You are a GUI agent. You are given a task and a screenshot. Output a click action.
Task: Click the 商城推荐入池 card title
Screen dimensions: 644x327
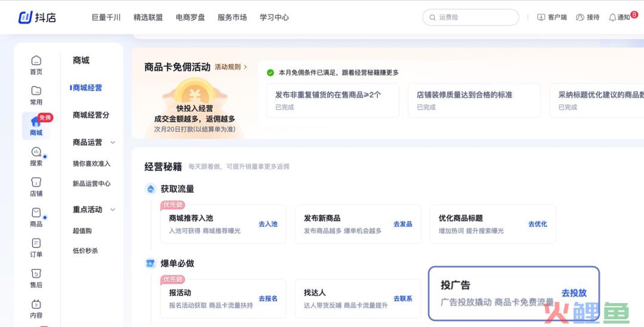click(x=191, y=218)
